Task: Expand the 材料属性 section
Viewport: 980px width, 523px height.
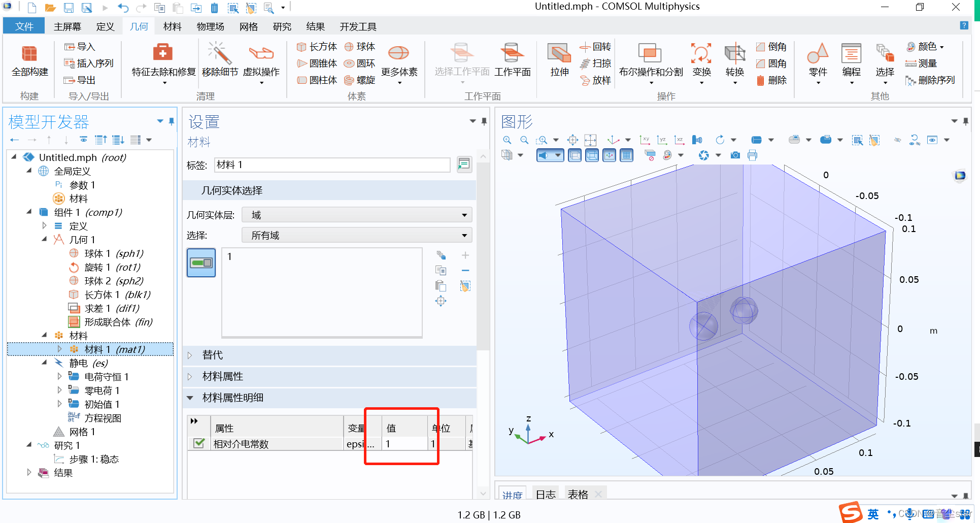Action: [190, 376]
